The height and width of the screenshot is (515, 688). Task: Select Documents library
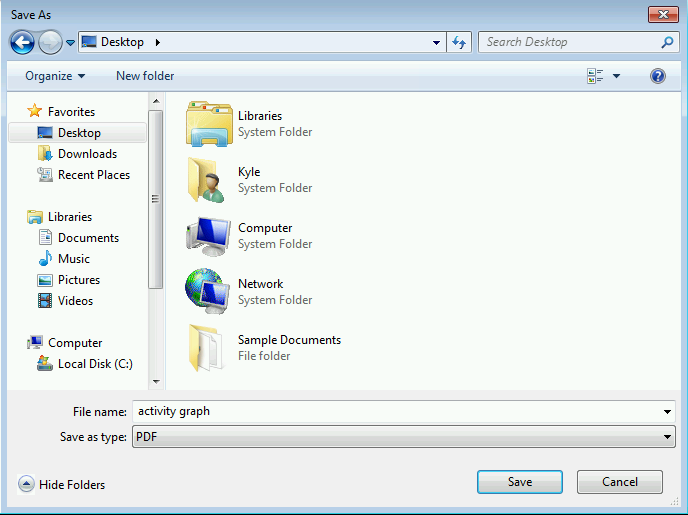coord(88,238)
